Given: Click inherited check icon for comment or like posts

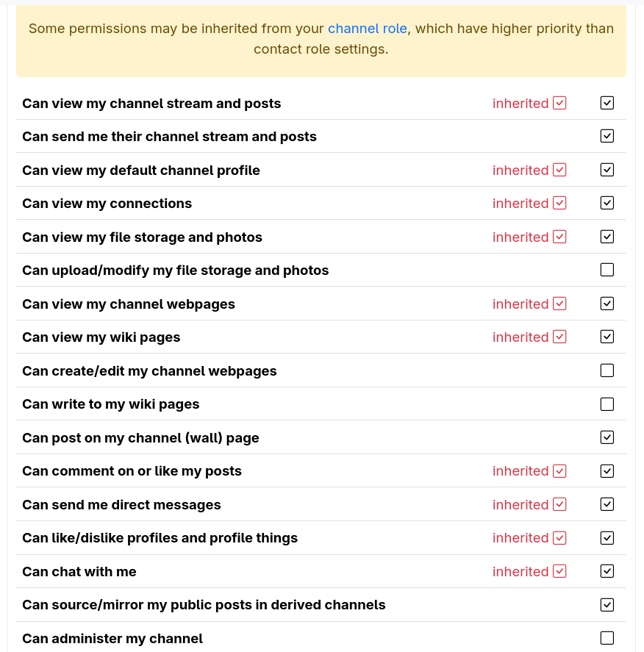Looking at the screenshot, I should tap(559, 470).
